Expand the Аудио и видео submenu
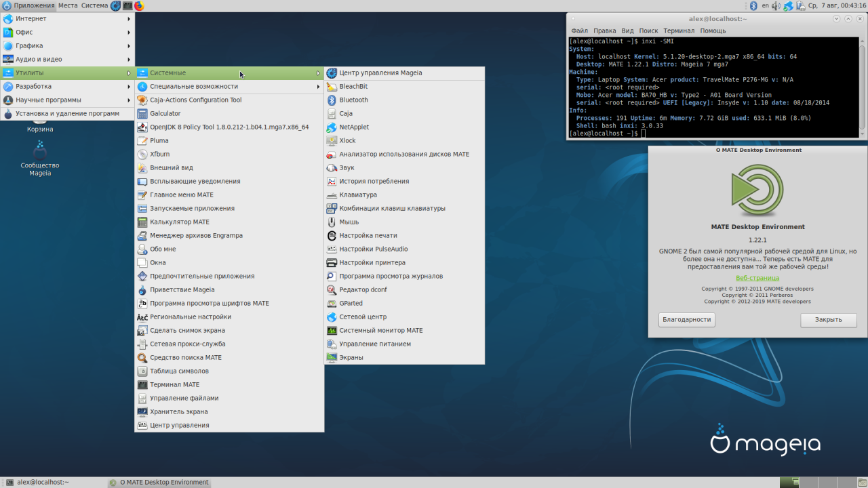The height and width of the screenshot is (488, 868). point(67,59)
